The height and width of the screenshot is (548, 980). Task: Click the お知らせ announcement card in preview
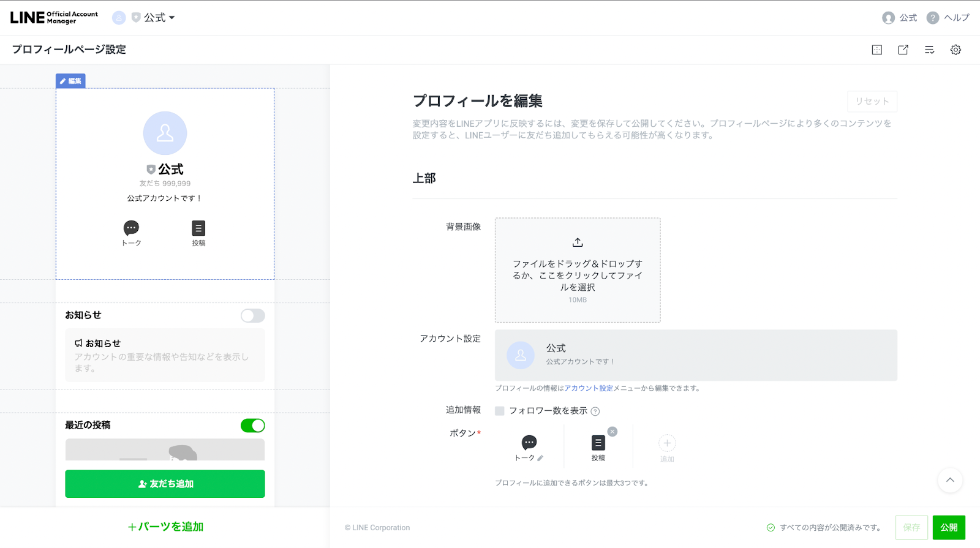click(x=165, y=355)
